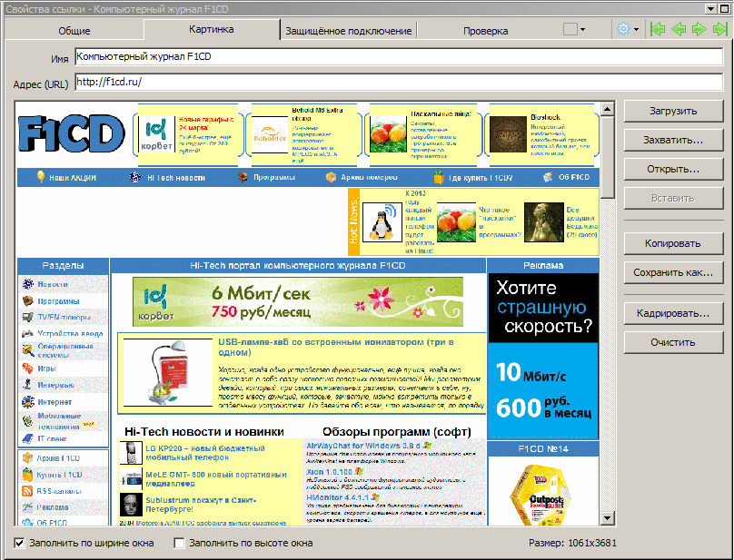Uncheck Заполнить по ширине окна

click(20, 543)
